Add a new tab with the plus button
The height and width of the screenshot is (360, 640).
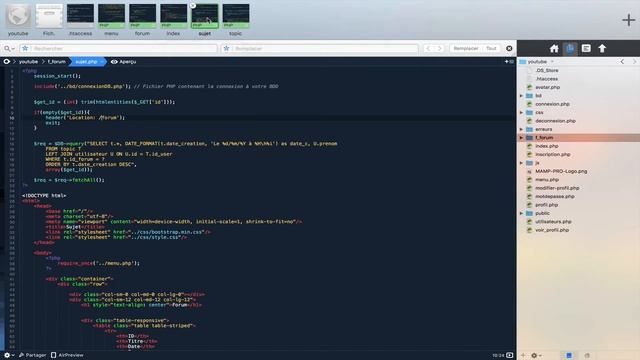coord(629,20)
